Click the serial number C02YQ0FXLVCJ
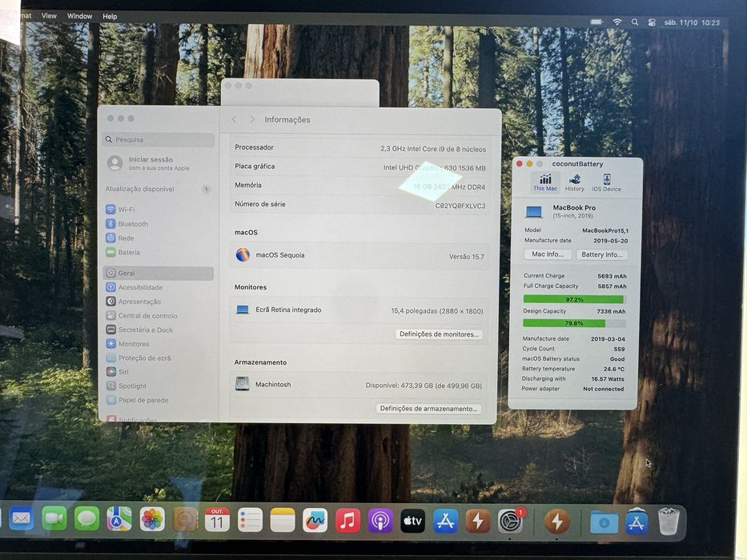747x560 pixels. pyautogui.click(x=460, y=206)
